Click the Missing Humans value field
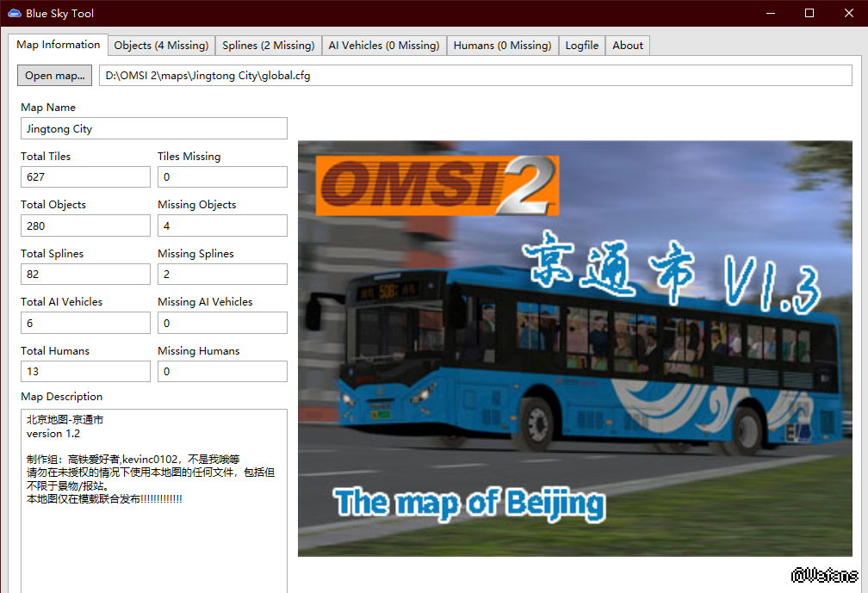This screenshot has width=868, height=593. click(222, 371)
